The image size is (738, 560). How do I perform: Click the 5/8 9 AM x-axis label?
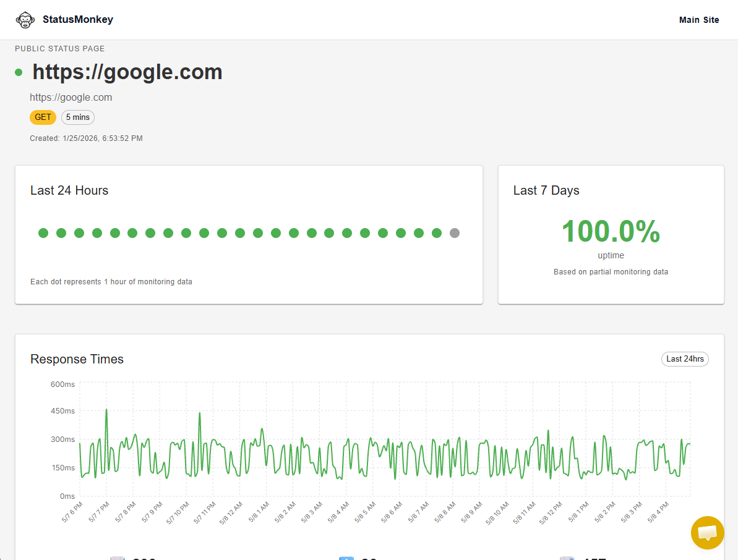[x=471, y=512]
